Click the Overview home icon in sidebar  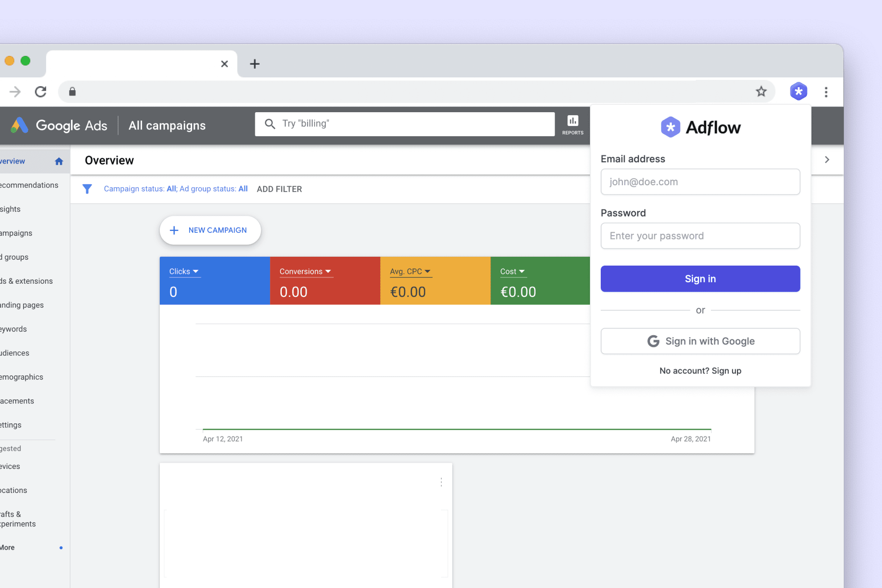(59, 161)
